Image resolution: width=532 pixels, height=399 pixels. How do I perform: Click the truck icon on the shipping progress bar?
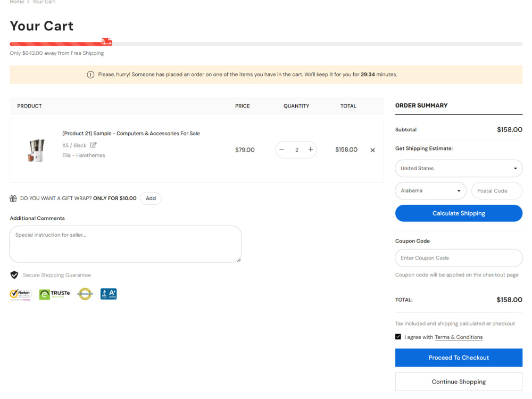coord(106,41)
